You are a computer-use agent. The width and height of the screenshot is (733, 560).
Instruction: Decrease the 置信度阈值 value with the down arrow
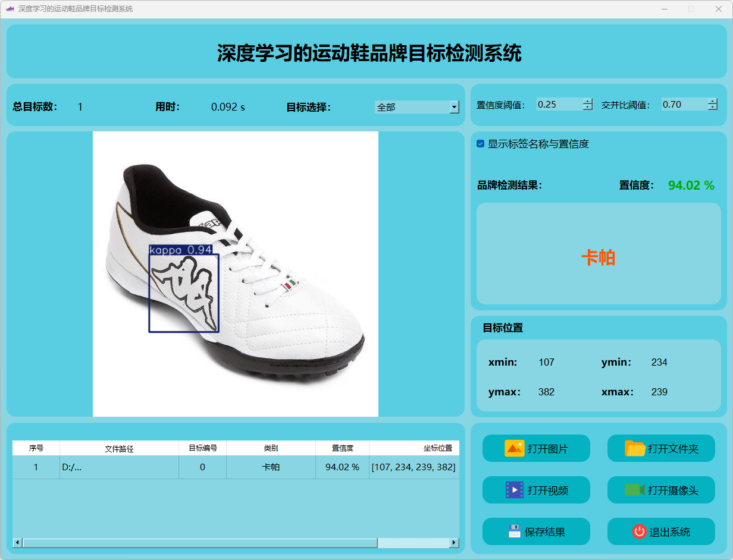[588, 108]
